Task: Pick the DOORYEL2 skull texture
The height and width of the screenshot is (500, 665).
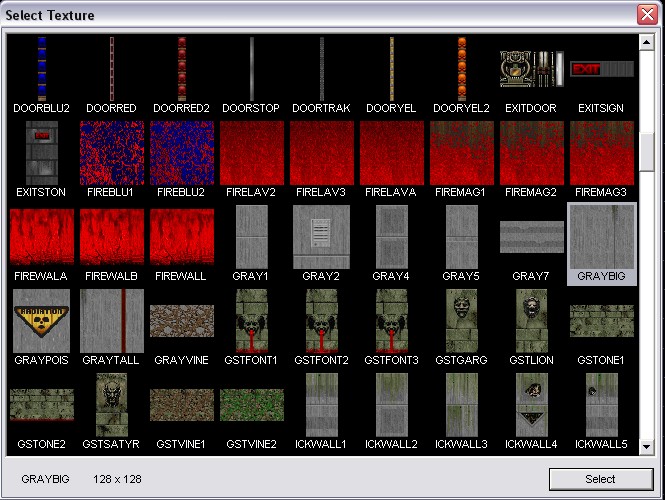Action: click(x=462, y=69)
